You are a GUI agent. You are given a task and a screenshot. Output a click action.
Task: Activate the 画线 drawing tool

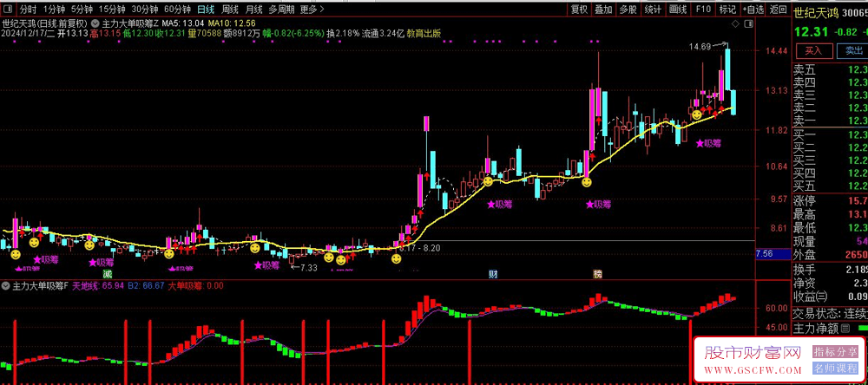678,10
